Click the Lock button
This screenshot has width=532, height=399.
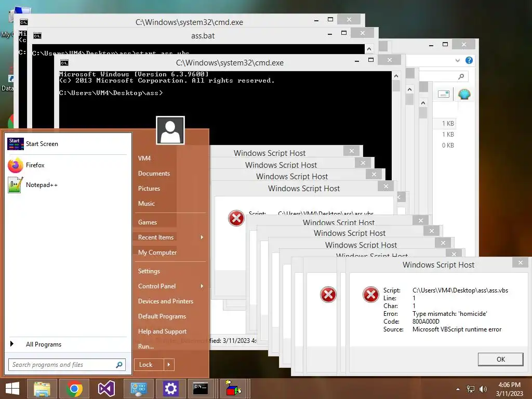pyautogui.click(x=149, y=365)
